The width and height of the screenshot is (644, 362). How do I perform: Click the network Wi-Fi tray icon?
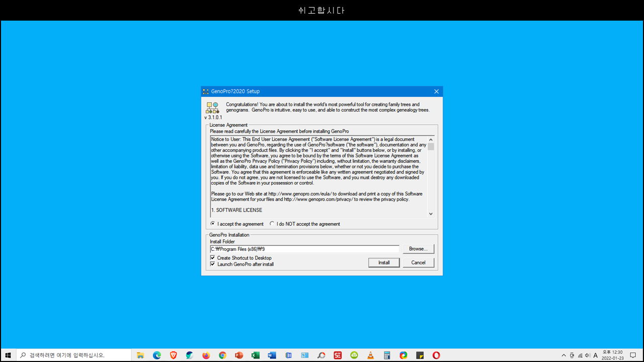580,355
